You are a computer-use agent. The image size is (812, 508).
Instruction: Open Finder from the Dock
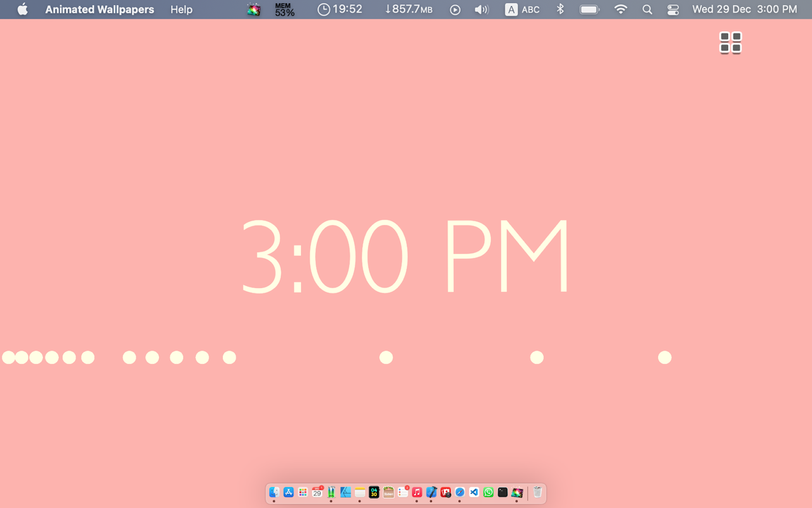[x=274, y=493]
